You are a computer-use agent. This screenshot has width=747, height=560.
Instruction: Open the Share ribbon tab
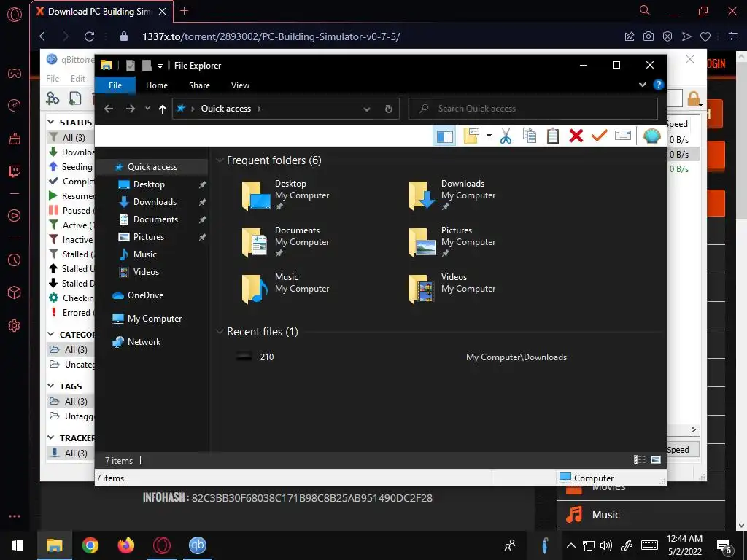tap(199, 85)
